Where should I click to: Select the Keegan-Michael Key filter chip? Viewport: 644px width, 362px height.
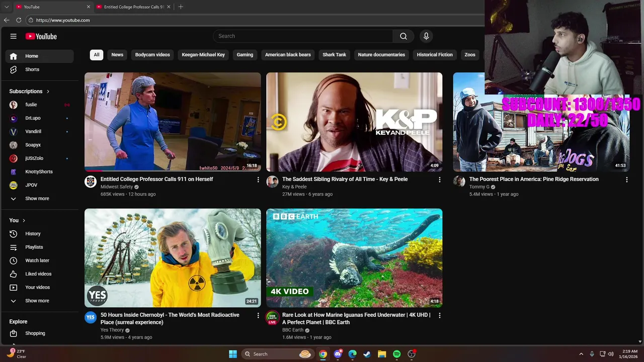click(203, 55)
